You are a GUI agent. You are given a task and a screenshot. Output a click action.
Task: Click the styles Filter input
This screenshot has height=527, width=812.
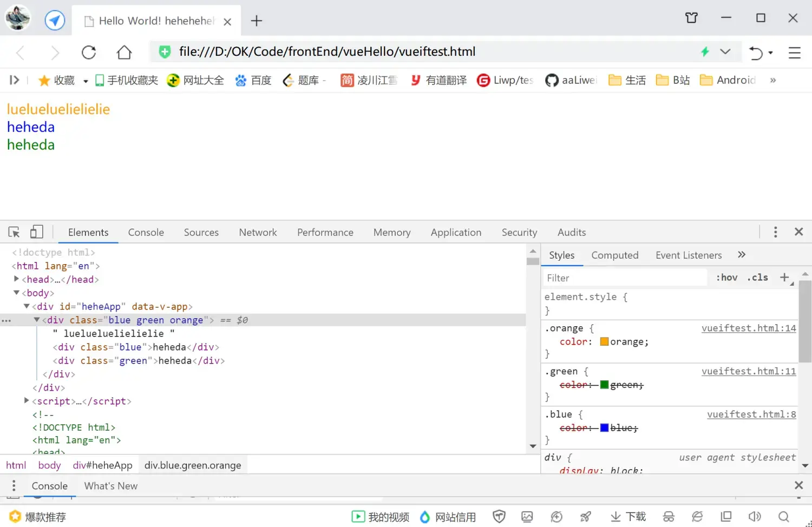point(625,278)
